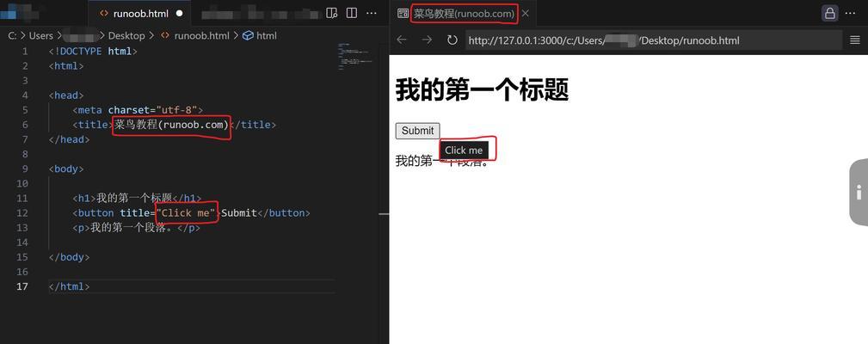868x344 pixels.
Task: Expand the Desktop breadcrumb
Action: (126, 35)
